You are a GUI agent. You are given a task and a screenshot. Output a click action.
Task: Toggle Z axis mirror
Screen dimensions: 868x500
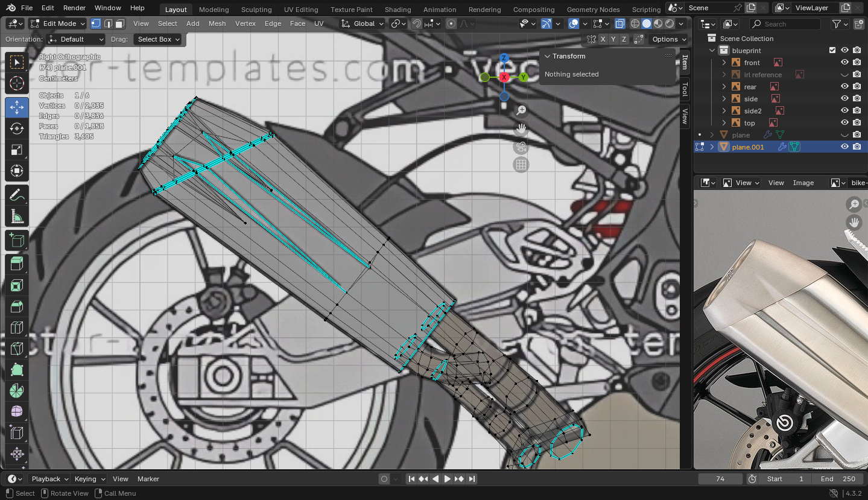click(x=624, y=39)
